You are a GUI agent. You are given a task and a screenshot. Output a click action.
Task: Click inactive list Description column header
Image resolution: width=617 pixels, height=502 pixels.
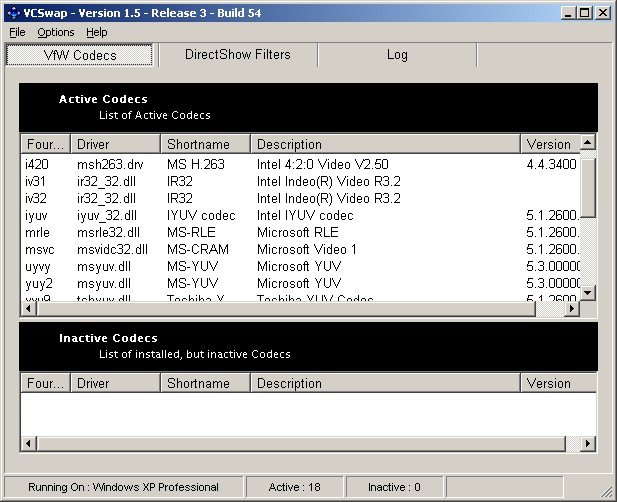(x=386, y=383)
